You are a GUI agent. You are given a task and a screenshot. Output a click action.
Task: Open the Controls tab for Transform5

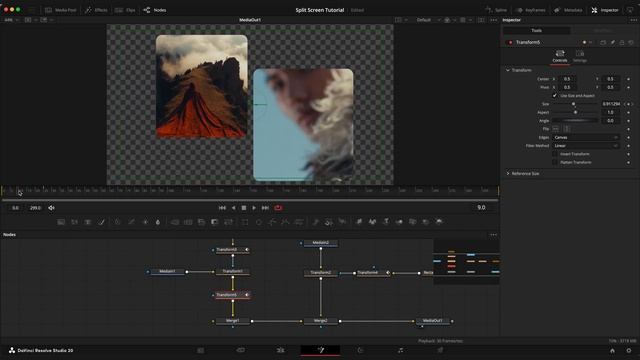click(560, 56)
